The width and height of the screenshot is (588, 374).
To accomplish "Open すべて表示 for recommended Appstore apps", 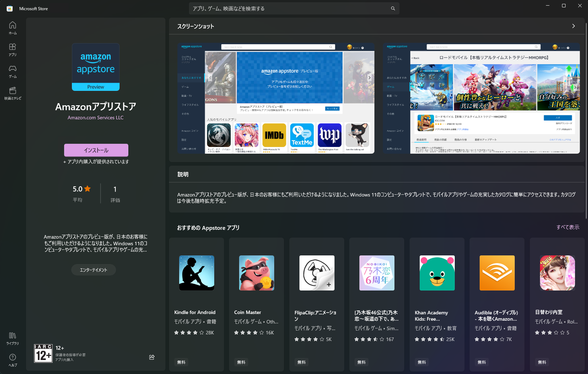I will 568,227.
